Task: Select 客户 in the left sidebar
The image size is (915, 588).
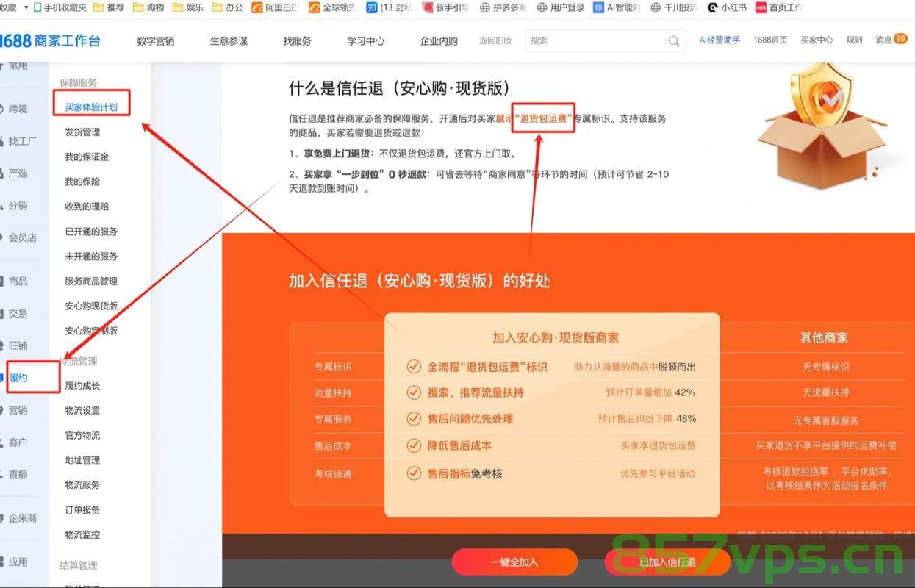Action: (18, 442)
